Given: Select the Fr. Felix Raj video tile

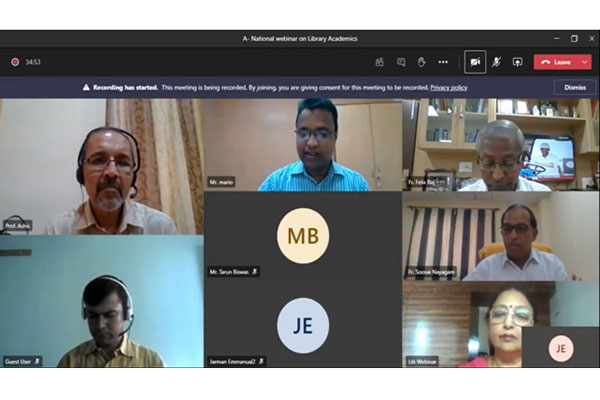Looking at the screenshot, I should click(501, 145).
